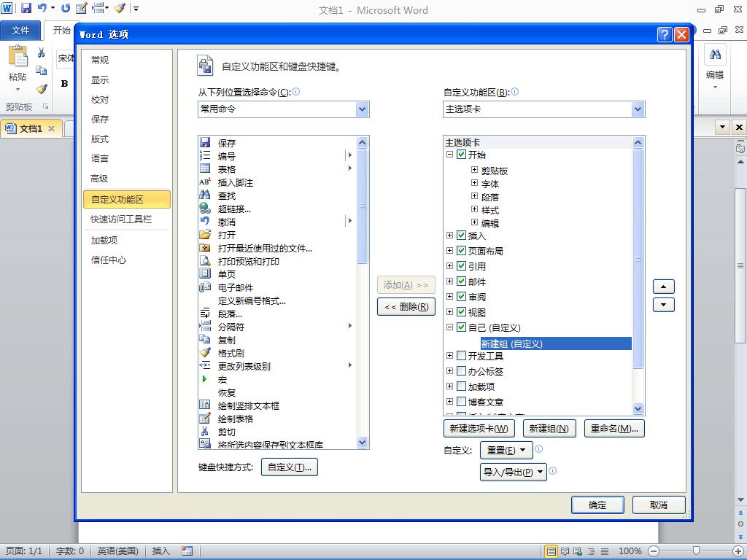Click the Undo icon in title bar
The height and width of the screenshot is (560, 747).
(x=42, y=8)
